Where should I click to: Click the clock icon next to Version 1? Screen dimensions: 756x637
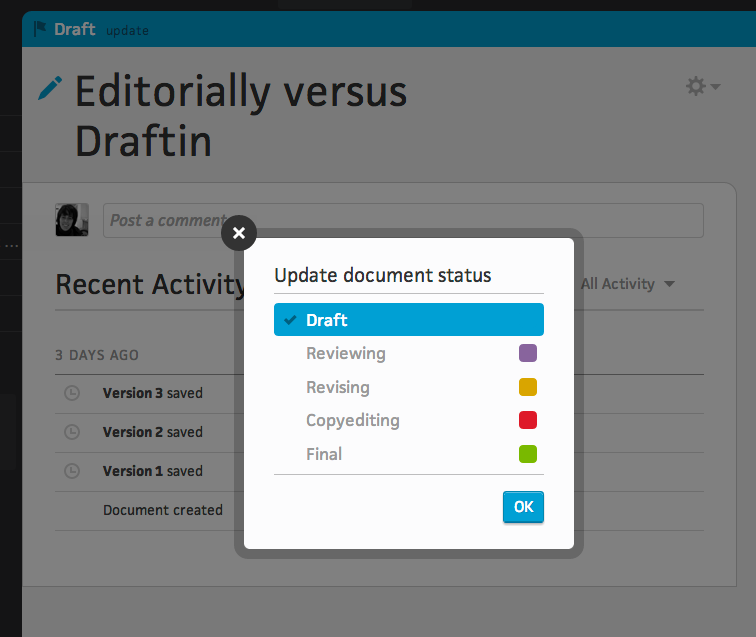tap(72, 471)
